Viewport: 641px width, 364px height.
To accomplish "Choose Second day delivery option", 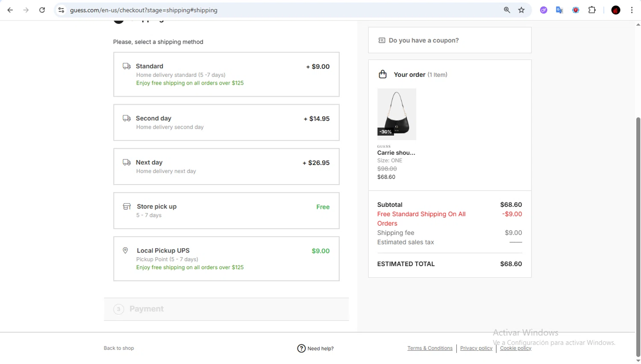I will pos(226,122).
